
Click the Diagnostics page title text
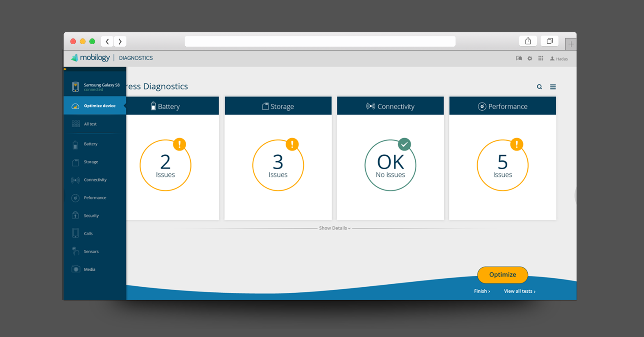tap(157, 86)
